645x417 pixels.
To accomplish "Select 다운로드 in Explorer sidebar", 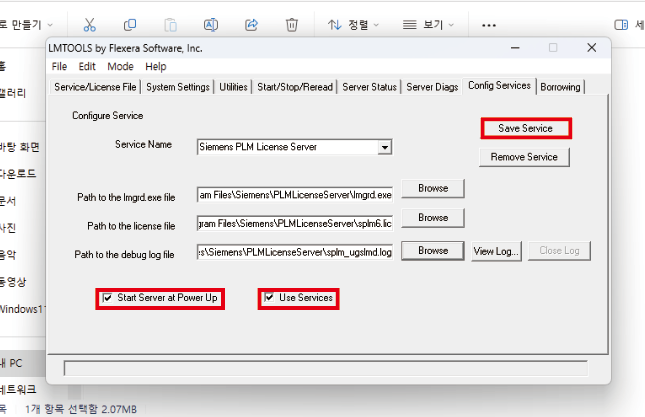I will pos(18,174).
